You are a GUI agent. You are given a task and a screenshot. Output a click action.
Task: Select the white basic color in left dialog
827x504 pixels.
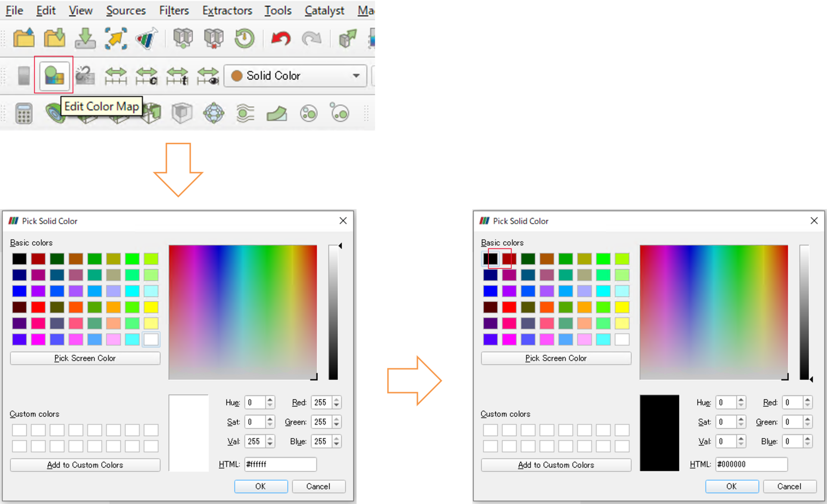tap(151, 339)
